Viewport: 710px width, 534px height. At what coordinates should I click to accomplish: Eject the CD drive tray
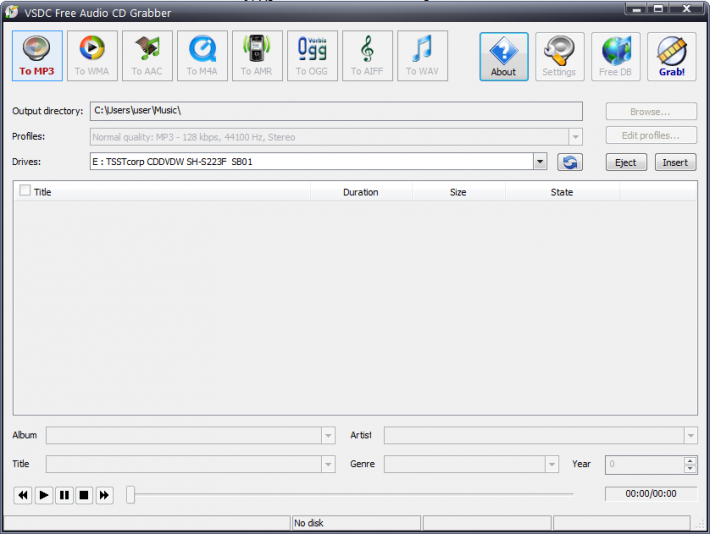[x=626, y=163]
